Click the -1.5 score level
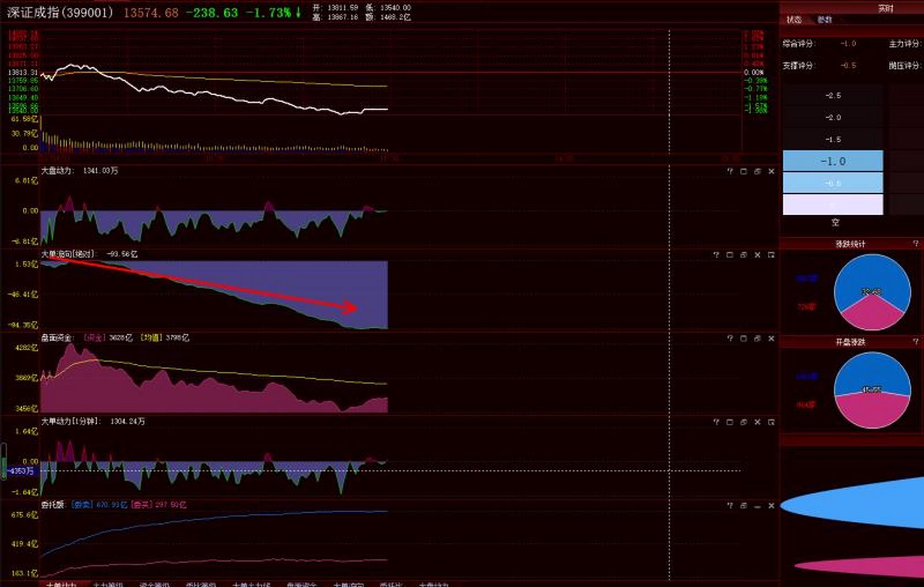Viewport: 924px width, 587px height. tap(833, 139)
